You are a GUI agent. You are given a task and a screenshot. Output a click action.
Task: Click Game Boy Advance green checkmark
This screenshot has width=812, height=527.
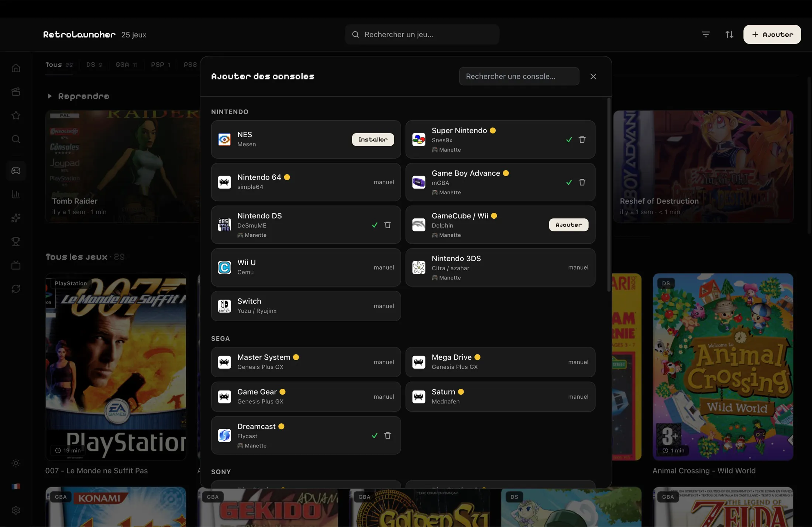(569, 182)
